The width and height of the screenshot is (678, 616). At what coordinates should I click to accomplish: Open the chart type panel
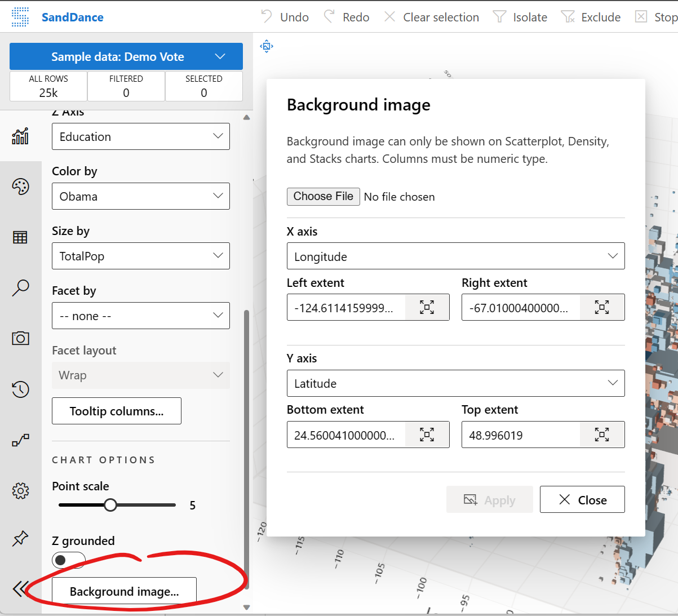tap(21, 135)
